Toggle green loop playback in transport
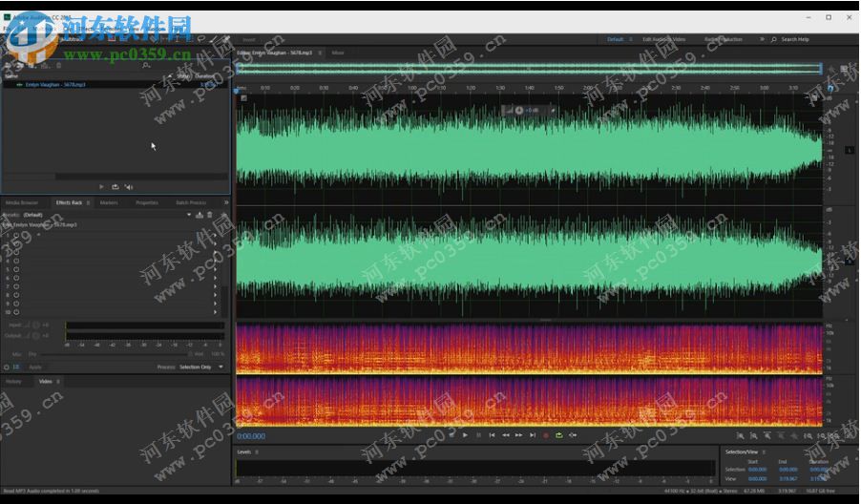 tap(559, 435)
